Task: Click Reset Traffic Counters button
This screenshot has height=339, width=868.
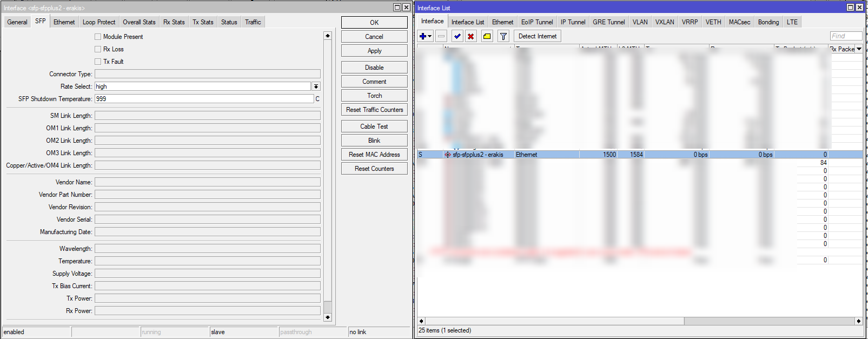Action: pyautogui.click(x=374, y=110)
